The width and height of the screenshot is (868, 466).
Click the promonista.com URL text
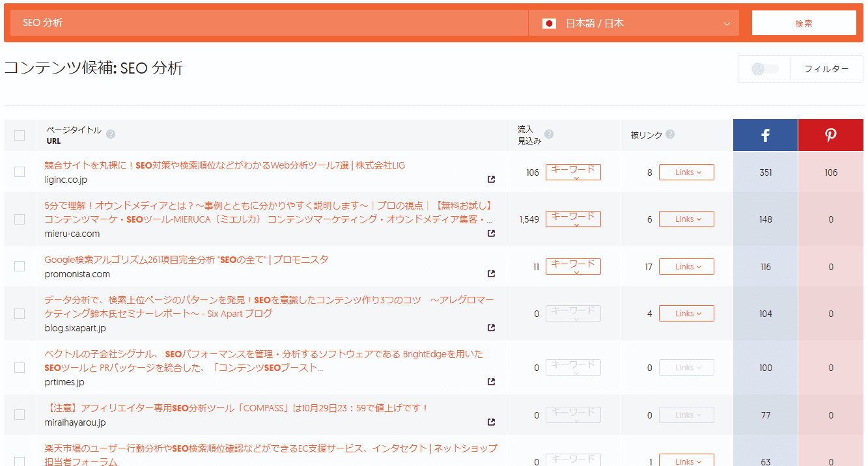tap(77, 274)
